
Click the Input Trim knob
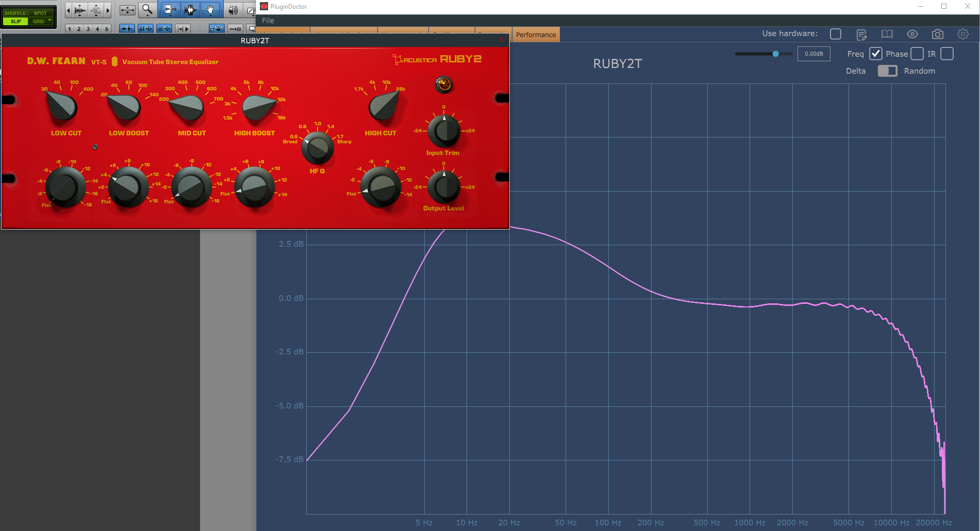tap(444, 131)
